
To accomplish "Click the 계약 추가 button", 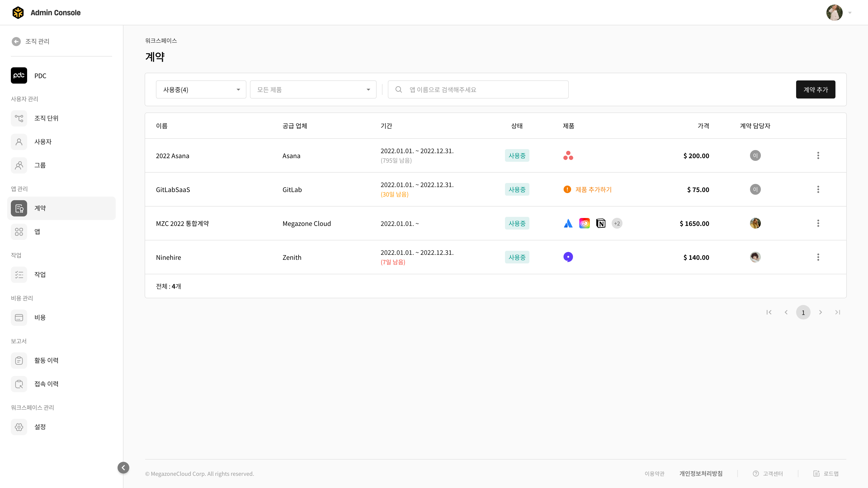I will [815, 90].
